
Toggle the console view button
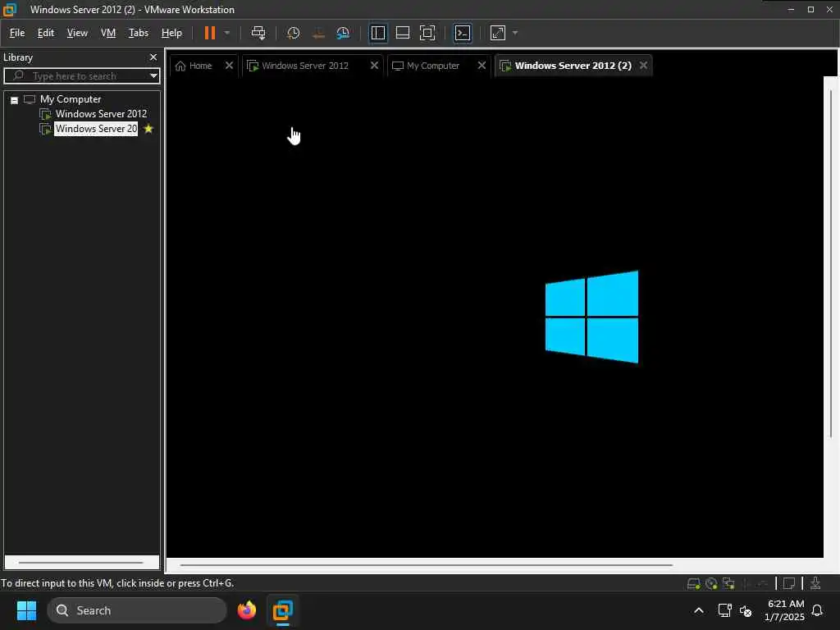click(x=463, y=33)
